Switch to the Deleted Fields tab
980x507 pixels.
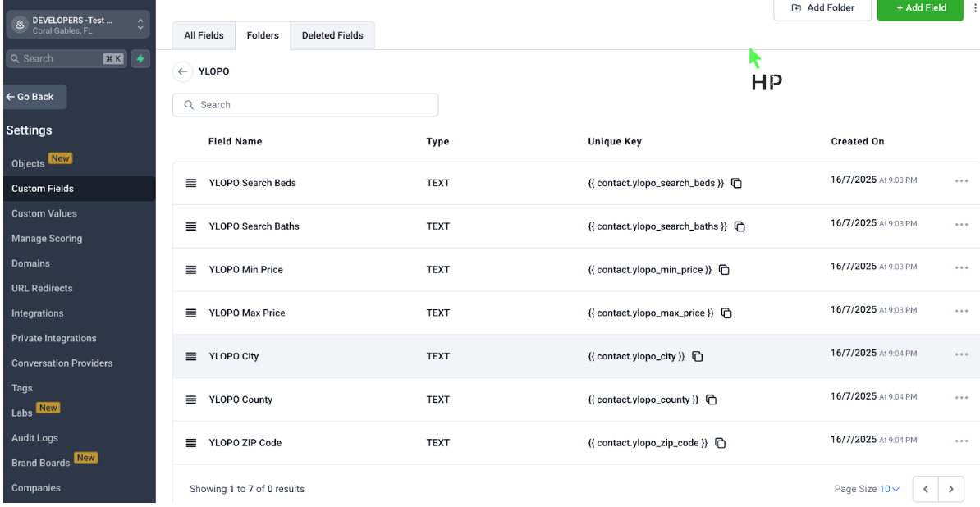click(332, 35)
